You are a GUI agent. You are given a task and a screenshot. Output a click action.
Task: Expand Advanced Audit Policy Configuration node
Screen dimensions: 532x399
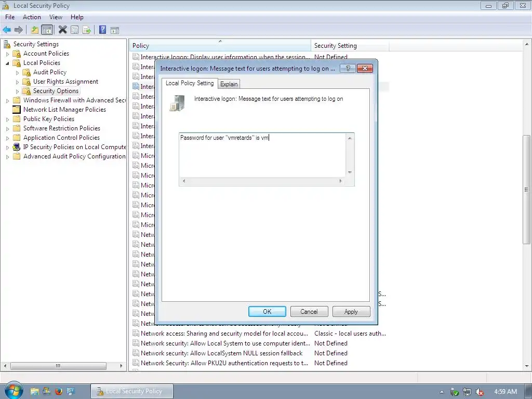point(7,157)
